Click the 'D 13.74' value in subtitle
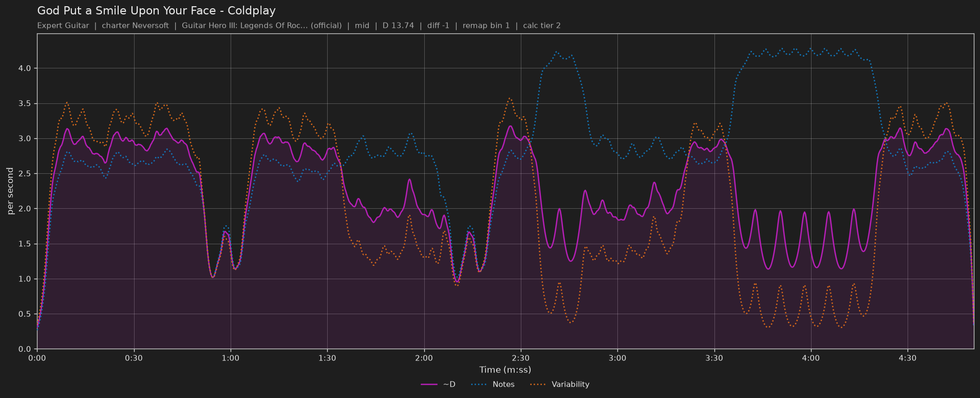 pyautogui.click(x=398, y=26)
